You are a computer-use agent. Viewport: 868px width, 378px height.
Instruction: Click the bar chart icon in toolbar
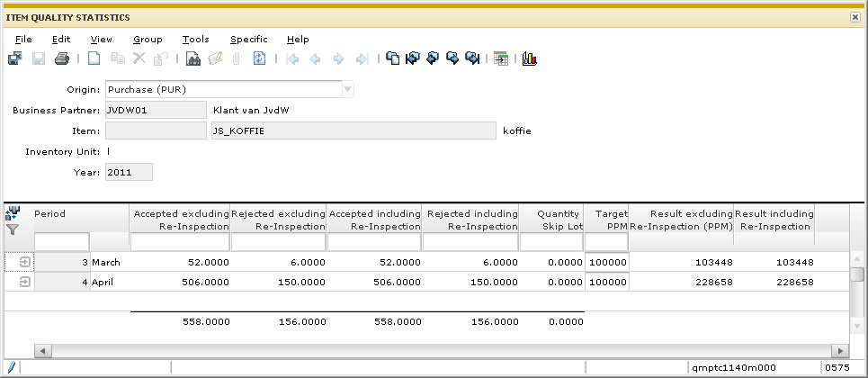(x=530, y=59)
